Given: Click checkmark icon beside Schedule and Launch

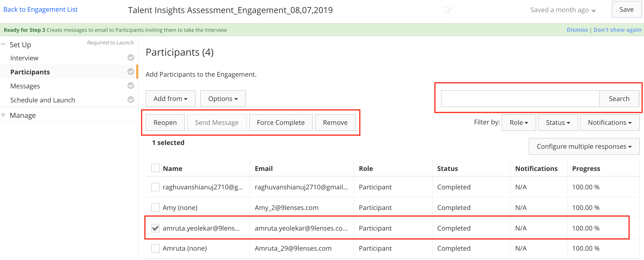Looking at the screenshot, I should 130,100.
